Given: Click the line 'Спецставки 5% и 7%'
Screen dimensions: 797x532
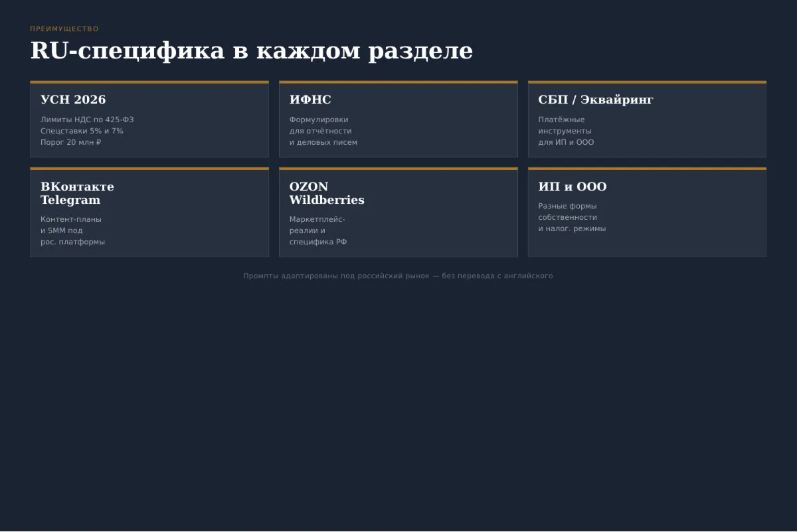Looking at the screenshot, I should coord(82,132).
